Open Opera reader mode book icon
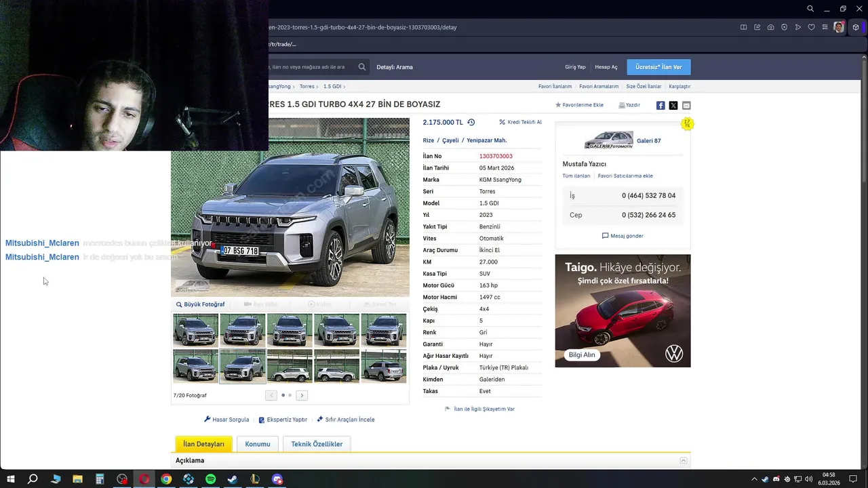868x488 pixels. pyautogui.click(x=744, y=27)
